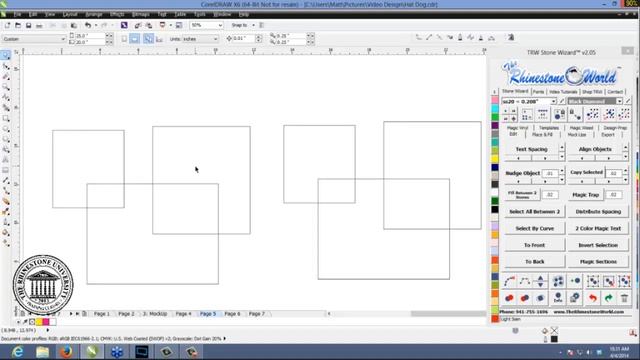
Task: Click the Open file folder icon
Action: tap(18, 25)
